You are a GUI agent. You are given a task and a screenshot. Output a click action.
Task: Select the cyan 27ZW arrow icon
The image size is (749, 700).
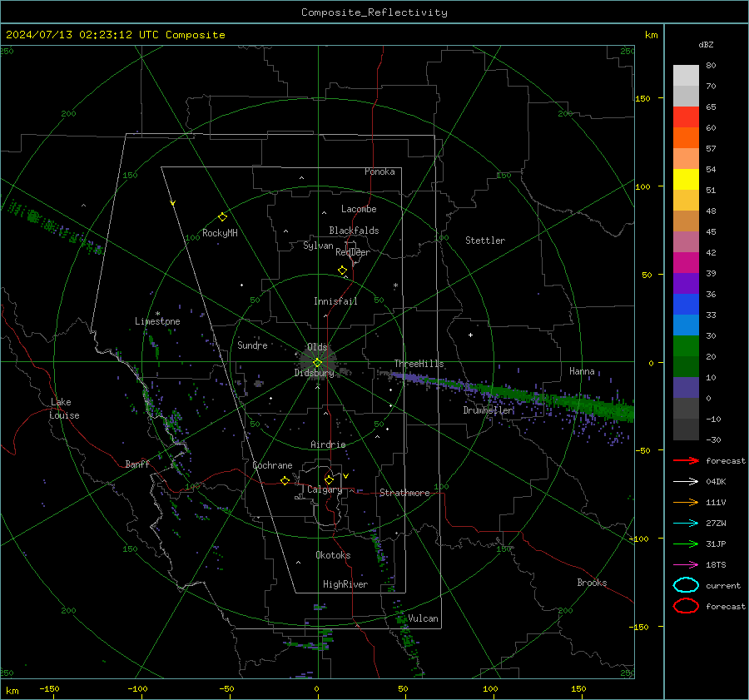[x=686, y=524]
